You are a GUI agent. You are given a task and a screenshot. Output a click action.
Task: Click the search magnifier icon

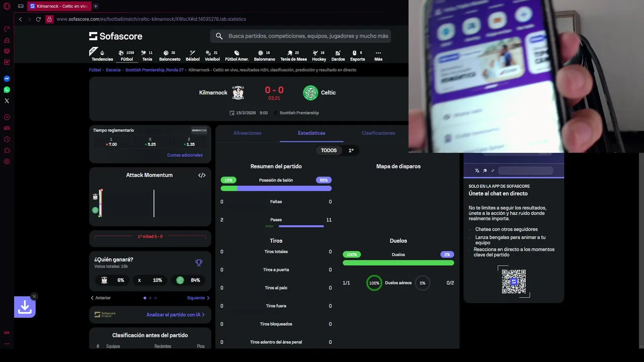pyautogui.click(x=219, y=36)
